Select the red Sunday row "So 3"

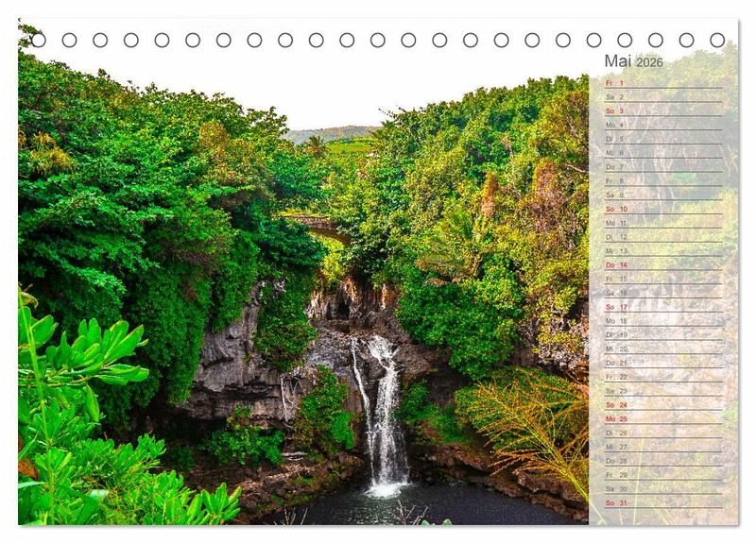(663, 110)
